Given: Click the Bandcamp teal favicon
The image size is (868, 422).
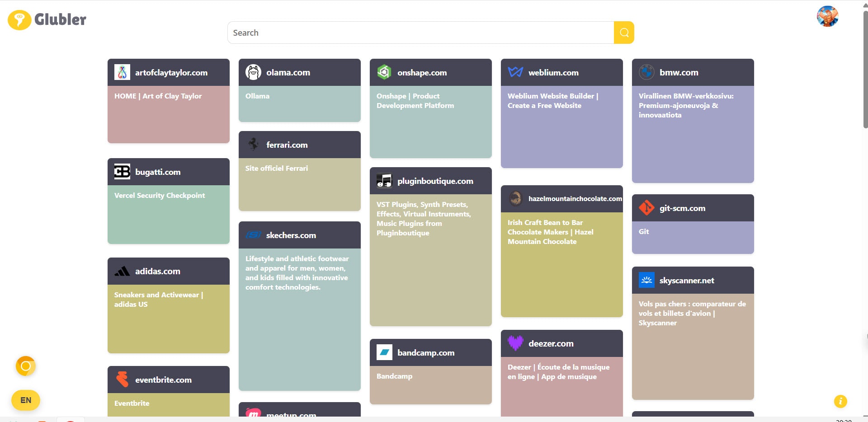Looking at the screenshot, I should tap(385, 352).
